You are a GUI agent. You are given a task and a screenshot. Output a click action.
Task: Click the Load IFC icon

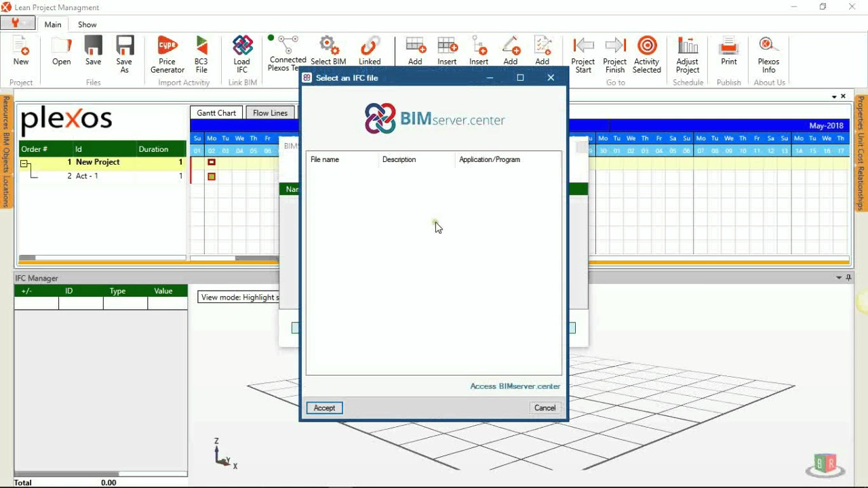click(x=242, y=46)
